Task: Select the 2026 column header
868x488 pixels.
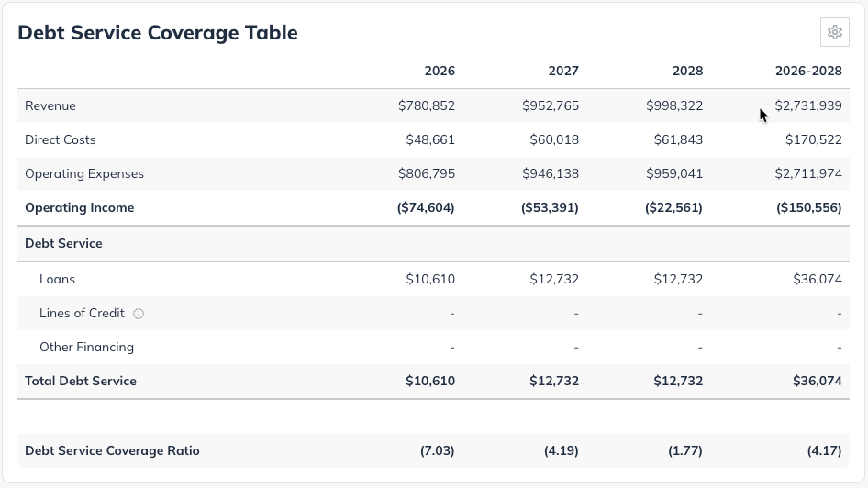Action: [440, 71]
